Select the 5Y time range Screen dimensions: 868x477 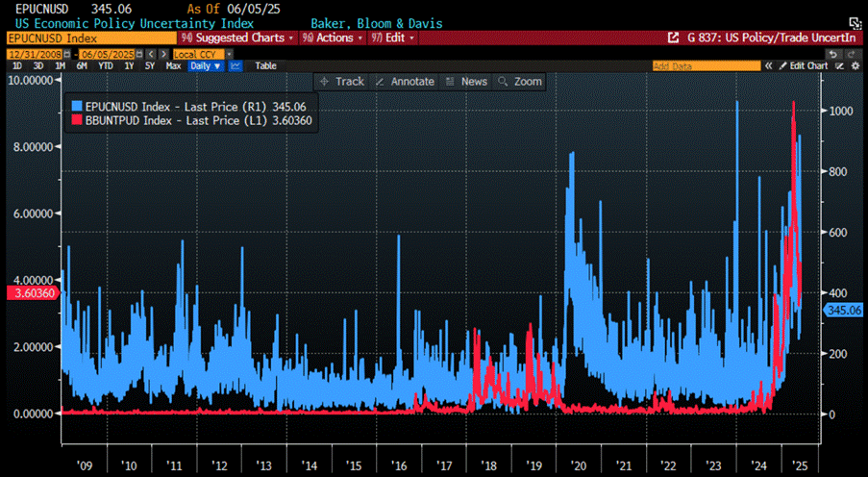(x=149, y=66)
